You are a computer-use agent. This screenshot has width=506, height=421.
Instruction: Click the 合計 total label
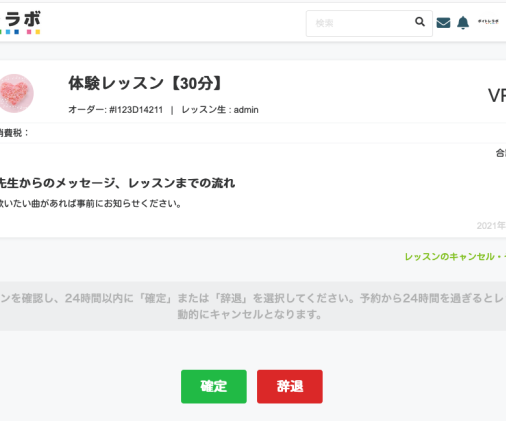point(501,153)
